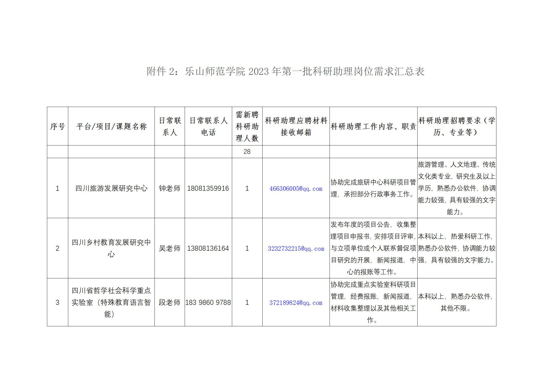Open email link 372189824@qq.com
Image resolution: width=555 pixels, height=392 pixels.
[296, 303]
